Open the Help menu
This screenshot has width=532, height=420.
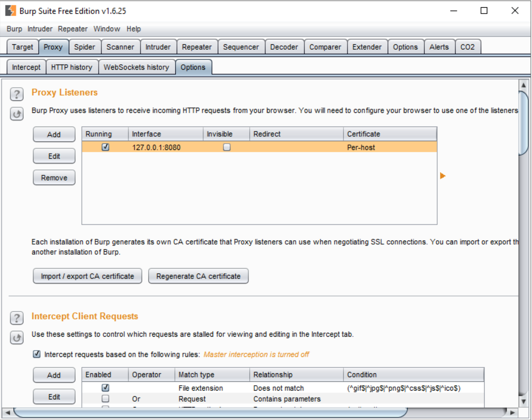pos(134,29)
